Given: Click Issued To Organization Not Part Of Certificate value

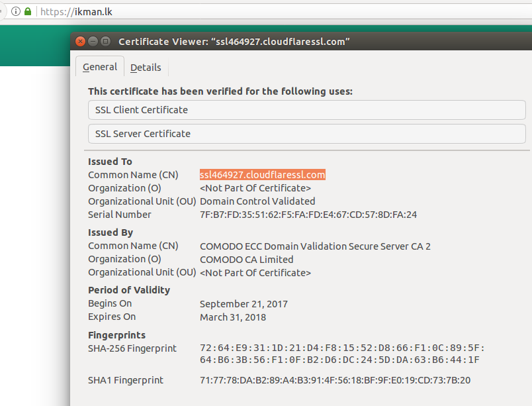Looking at the screenshot, I should point(255,188).
